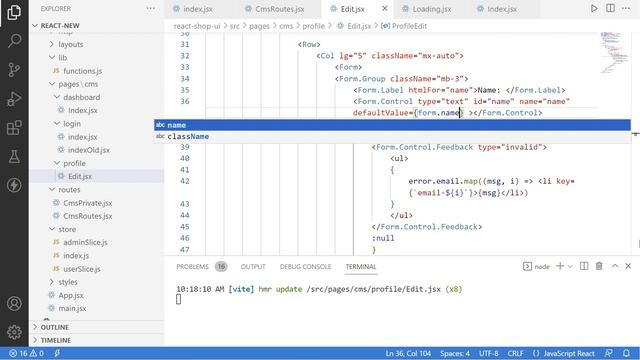Open adminSlice.js in the explorer

pos(85,242)
